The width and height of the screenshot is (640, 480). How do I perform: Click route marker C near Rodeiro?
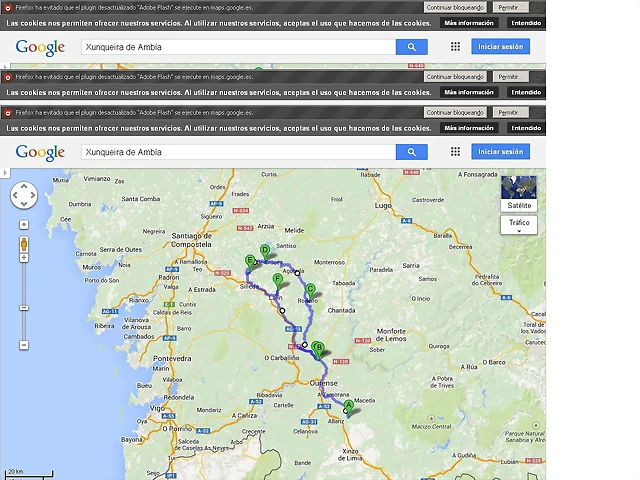310,291
